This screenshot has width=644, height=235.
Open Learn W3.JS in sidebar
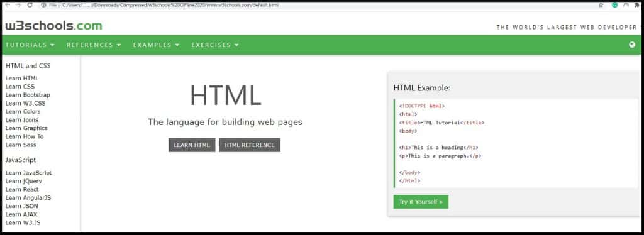[x=23, y=222]
